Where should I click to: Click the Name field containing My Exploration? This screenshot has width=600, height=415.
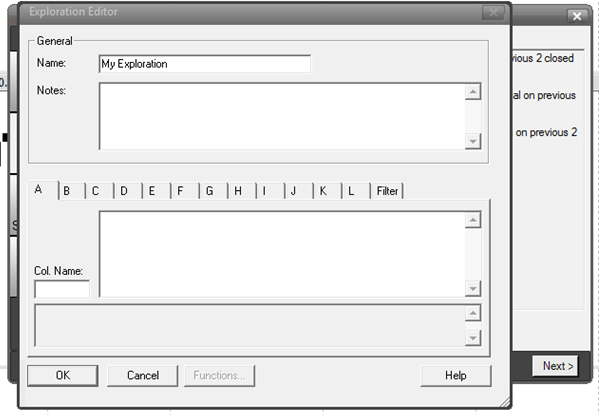(x=205, y=64)
